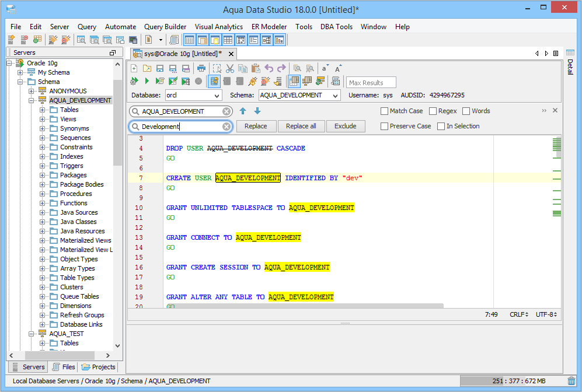This screenshot has width=582, height=392.
Task: Click the find previous up arrow
Action: pos(243,111)
